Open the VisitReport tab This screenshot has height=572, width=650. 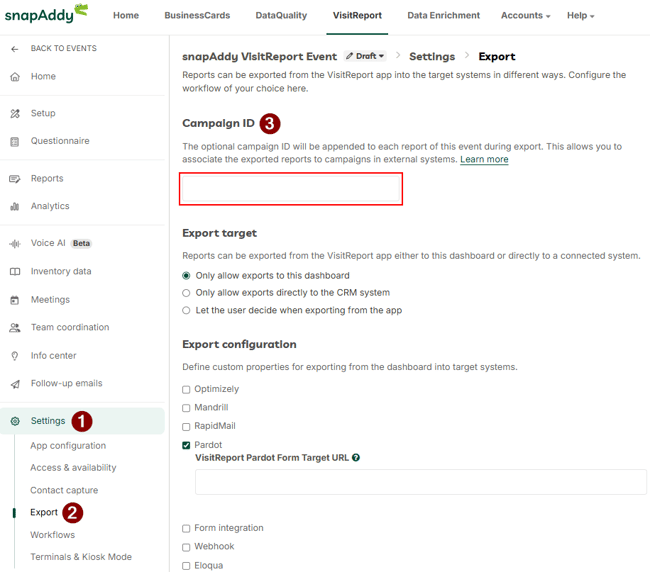(x=357, y=16)
